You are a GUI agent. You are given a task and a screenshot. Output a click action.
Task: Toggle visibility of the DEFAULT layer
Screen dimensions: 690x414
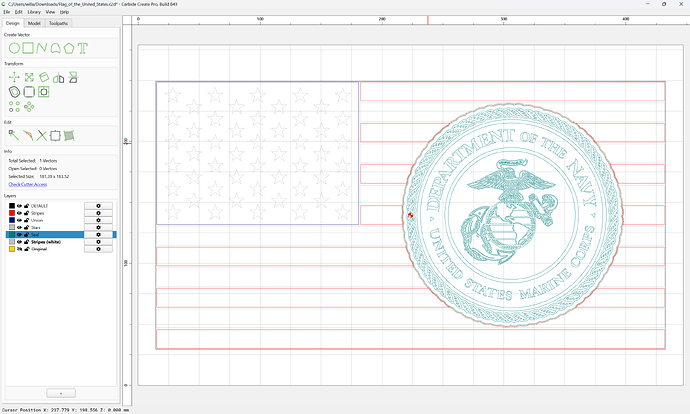click(19, 206)
